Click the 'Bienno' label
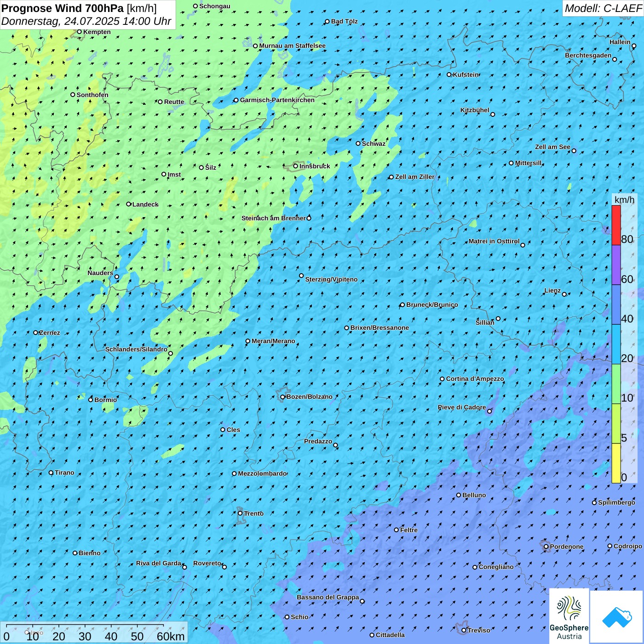The height and width of the screenshot is (644, 644). [90, 553]
